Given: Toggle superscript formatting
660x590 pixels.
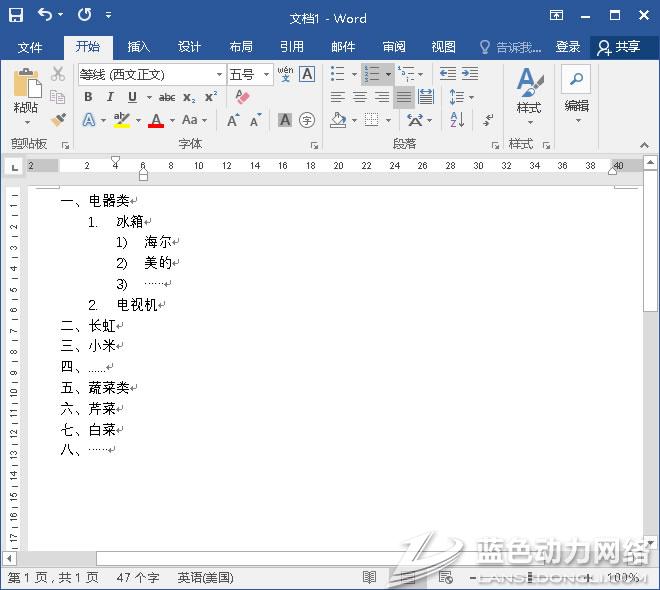Looking at the screenshot, I should (x=211, y=97).
